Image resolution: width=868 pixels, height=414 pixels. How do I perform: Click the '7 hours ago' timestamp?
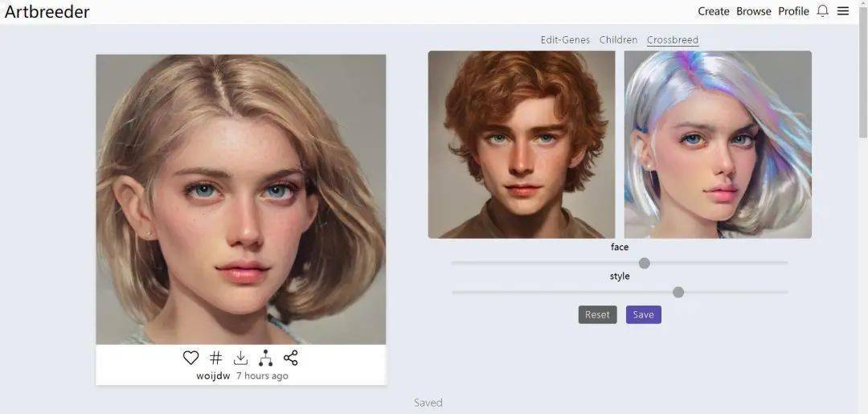[x=262, y=375]
